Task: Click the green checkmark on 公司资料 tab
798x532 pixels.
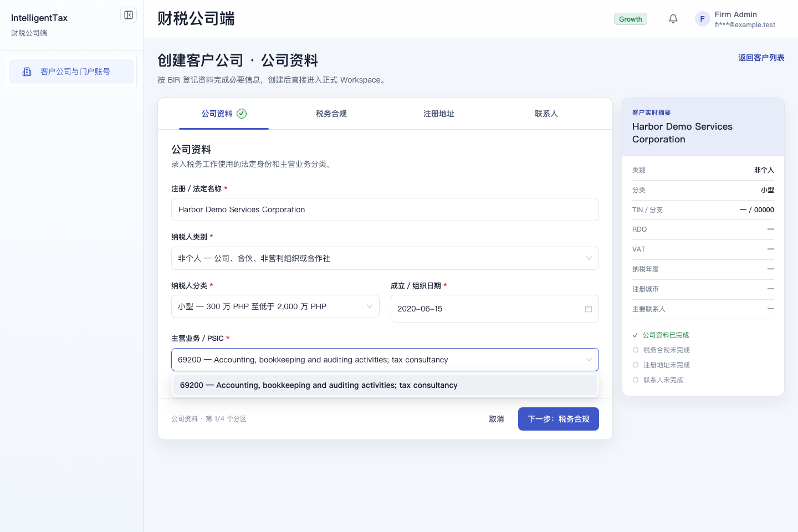Action: pyautogui.click(x=242, y=114)
